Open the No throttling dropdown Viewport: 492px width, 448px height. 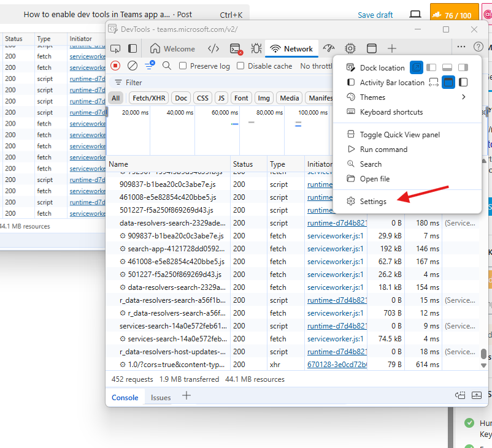316,66
